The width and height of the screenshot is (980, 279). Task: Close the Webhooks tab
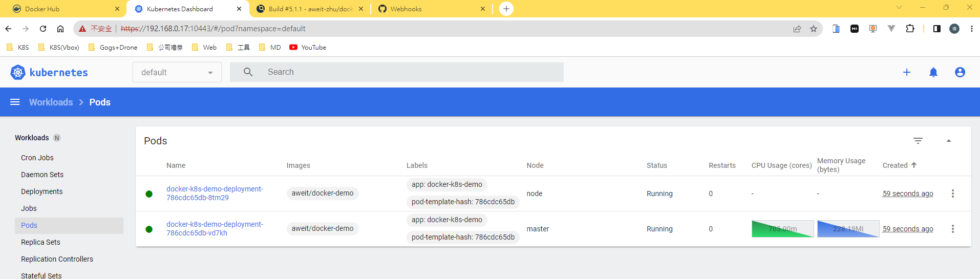coord(483,9)
